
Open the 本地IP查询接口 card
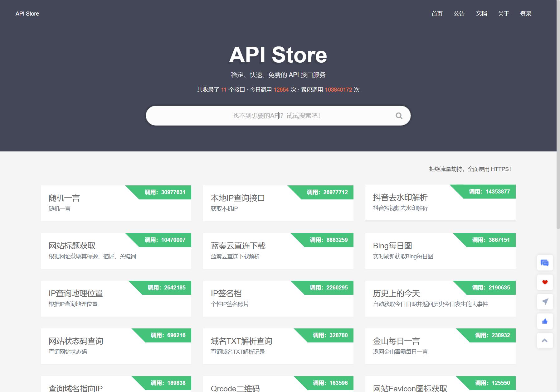tap(278, 203)
